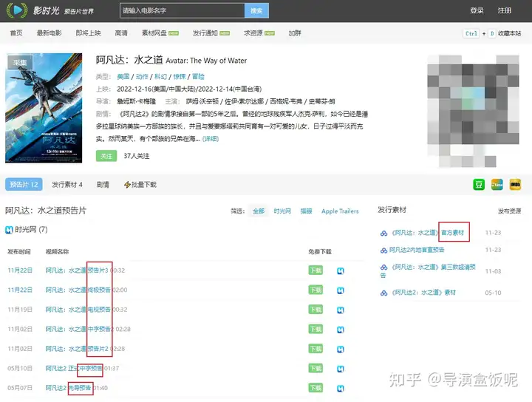
Task: Click the Mtime source icon for 正式中字预告 row
Action: (x=341, y=369)
